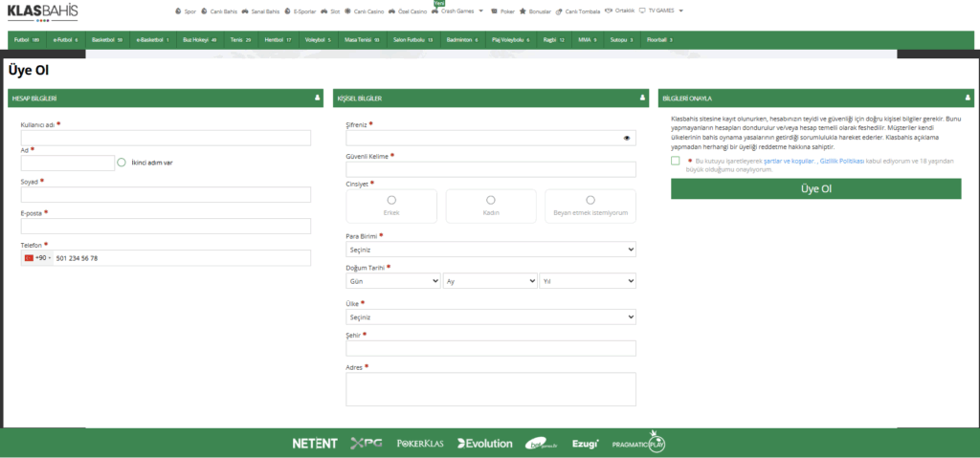This screenshot has width=980, height=458.
Task: Click the Sanal Bahis gamepad icon
Action: [x=245, y=11]
